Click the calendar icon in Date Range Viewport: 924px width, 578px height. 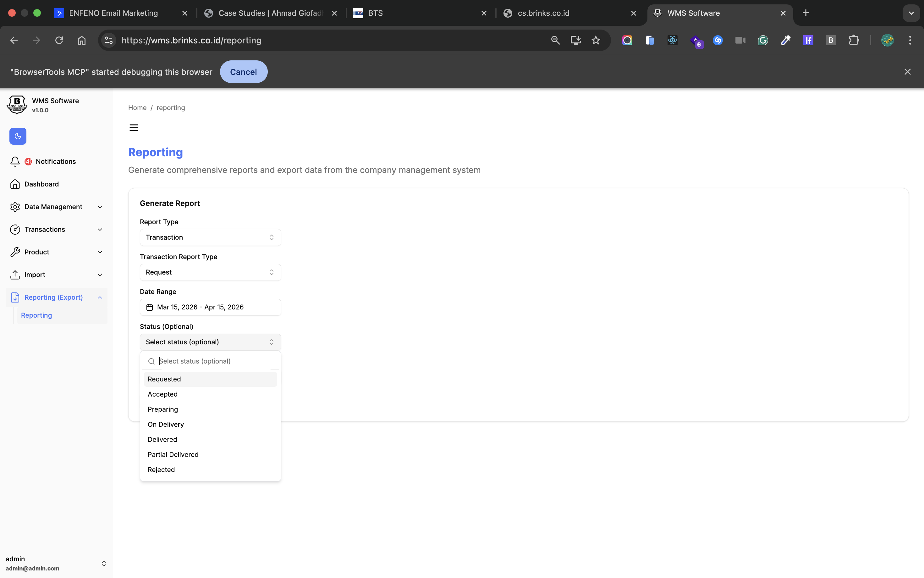(x=150, y=307)
